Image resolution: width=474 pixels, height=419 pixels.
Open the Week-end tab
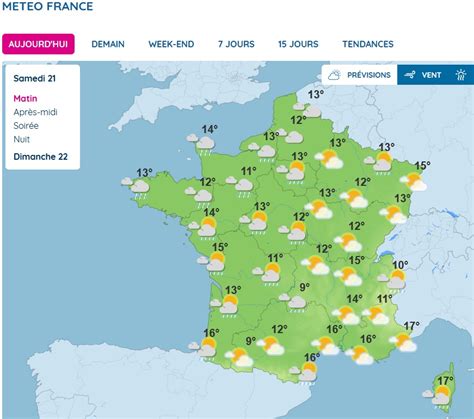point(171,44)
